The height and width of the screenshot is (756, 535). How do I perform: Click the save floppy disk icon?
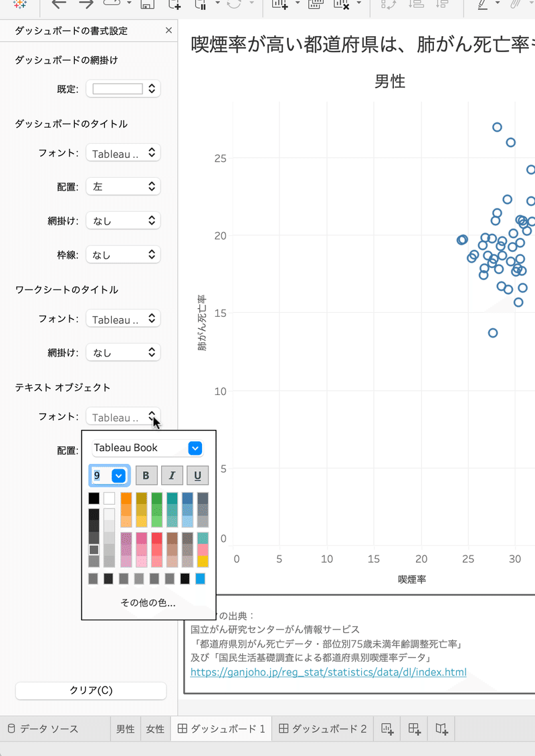[148, 4]
